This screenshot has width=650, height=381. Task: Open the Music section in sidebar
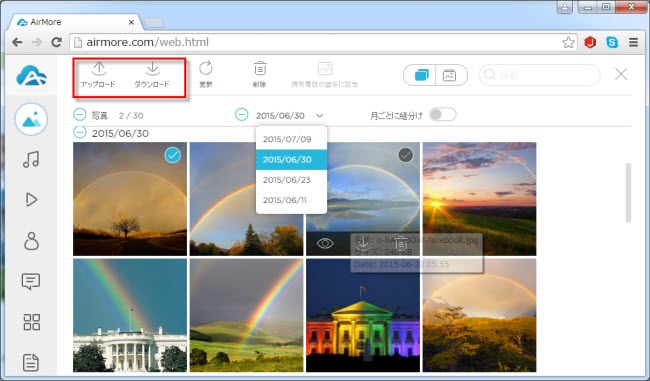click(x=32, y=159)
